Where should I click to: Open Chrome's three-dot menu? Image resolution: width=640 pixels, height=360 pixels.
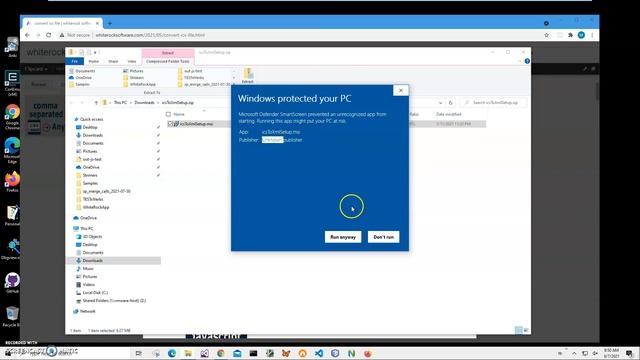(592, 35)
